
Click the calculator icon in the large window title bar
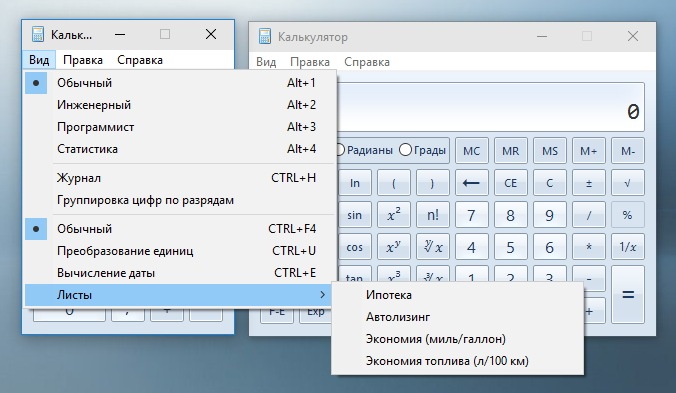click(x=265, y=37)
